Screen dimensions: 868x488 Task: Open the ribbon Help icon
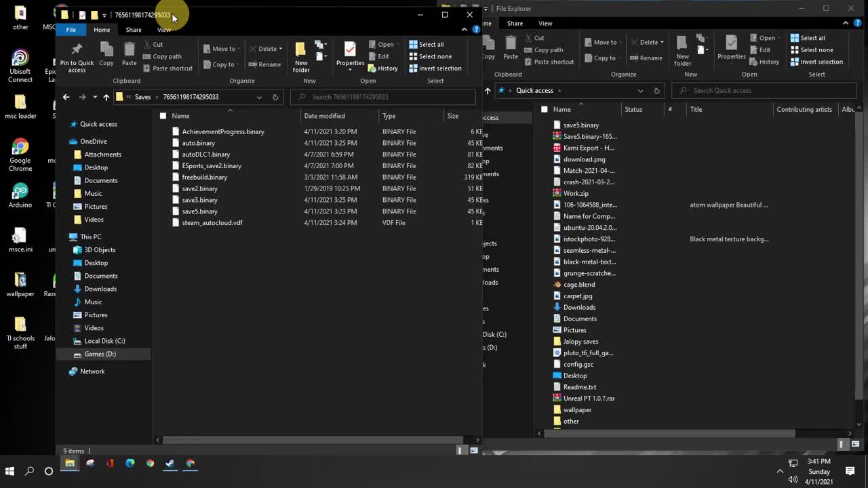(476, 30)
